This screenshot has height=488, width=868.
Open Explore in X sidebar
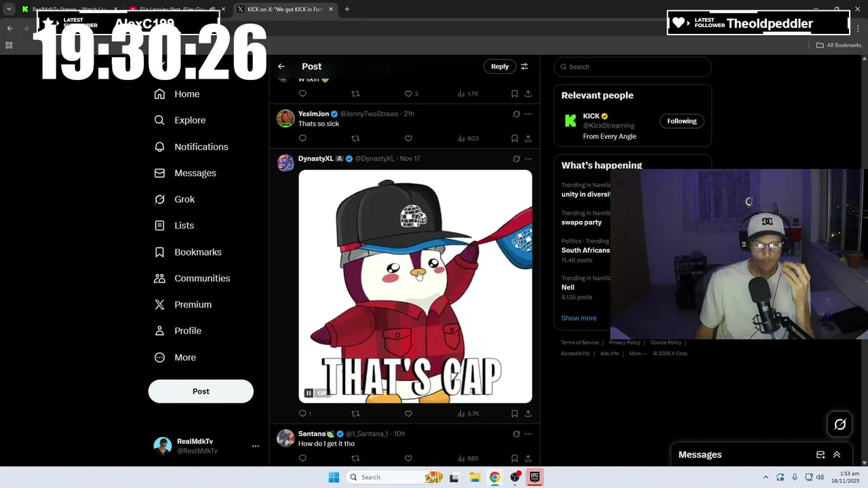[x=180, y=121]
